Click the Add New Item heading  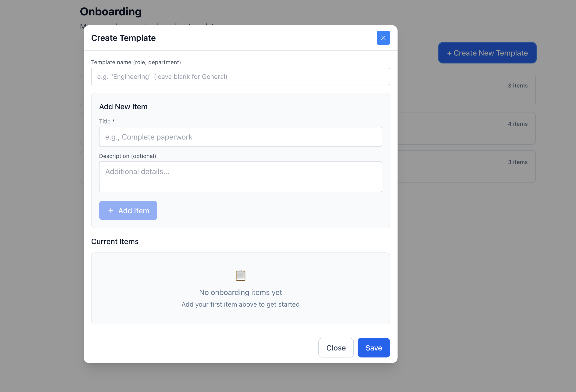(123, 106)
